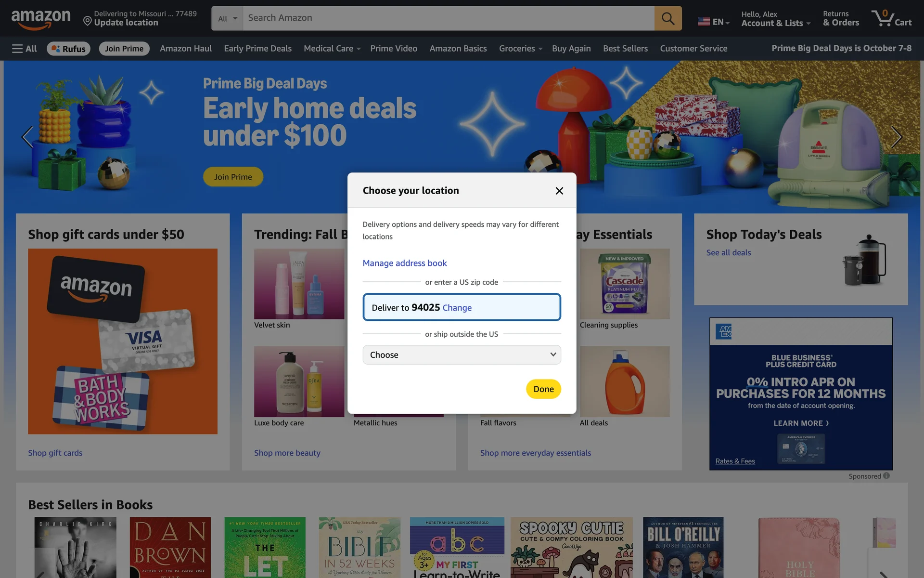Open the Rufus assistant button
The image size is (924, 578).
[68, 49]
